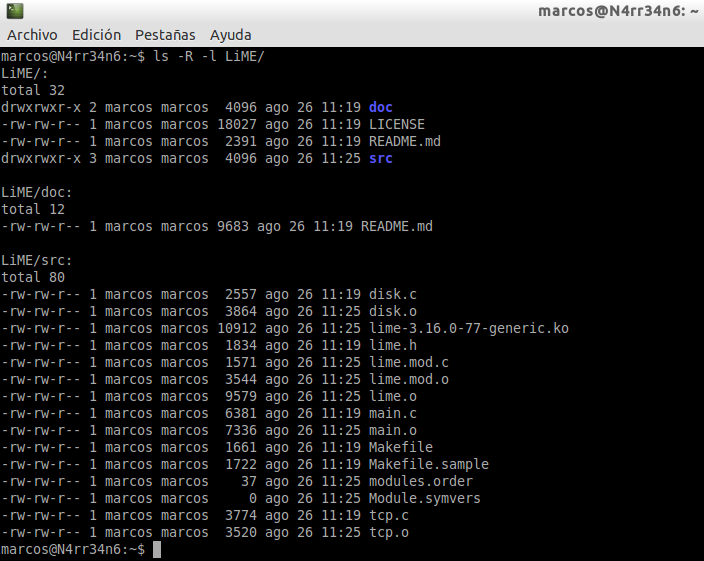Click the marcos@N4rr34n6 window title
The image size is (704, 561).
coord(616,11)
